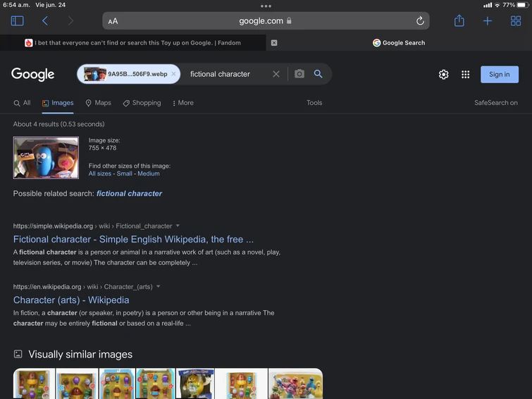
Task: Open the uploaded toy image thumbnail
Action: point(46,158)
